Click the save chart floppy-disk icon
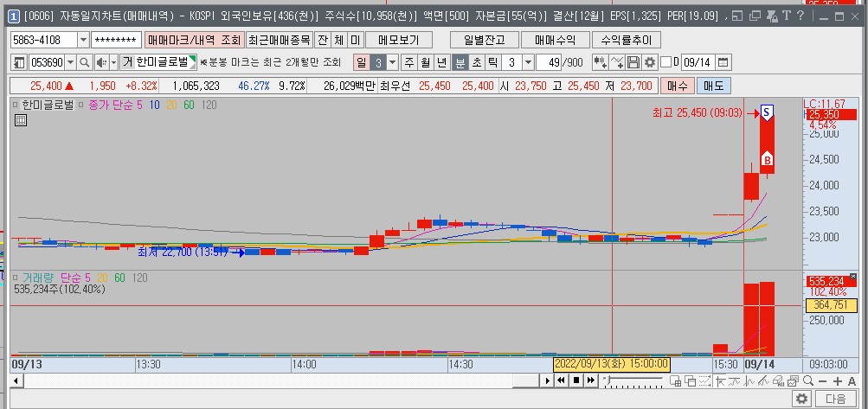Viewport: 868px width, 409px height. (633, 62)
